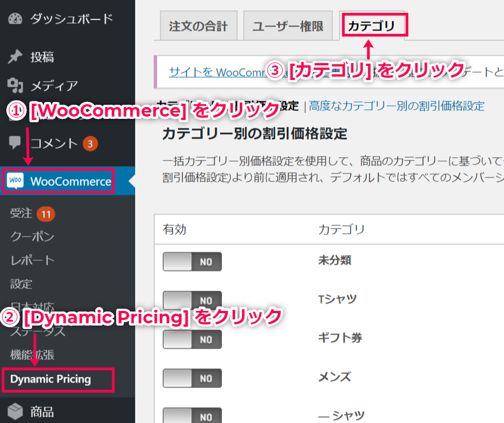Viewport: 504px width, 423px height.
Task: Click the Tシャツ category name
Action: 337,299
